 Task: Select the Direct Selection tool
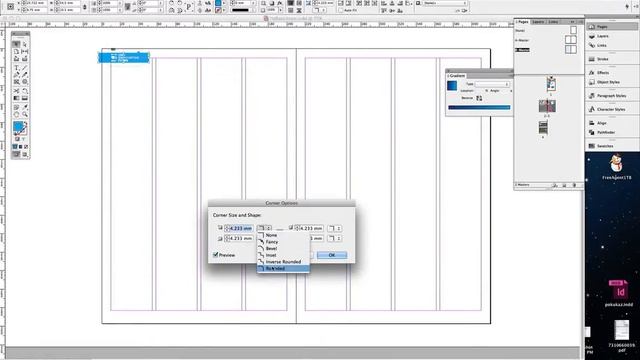[x=24, y=44]
